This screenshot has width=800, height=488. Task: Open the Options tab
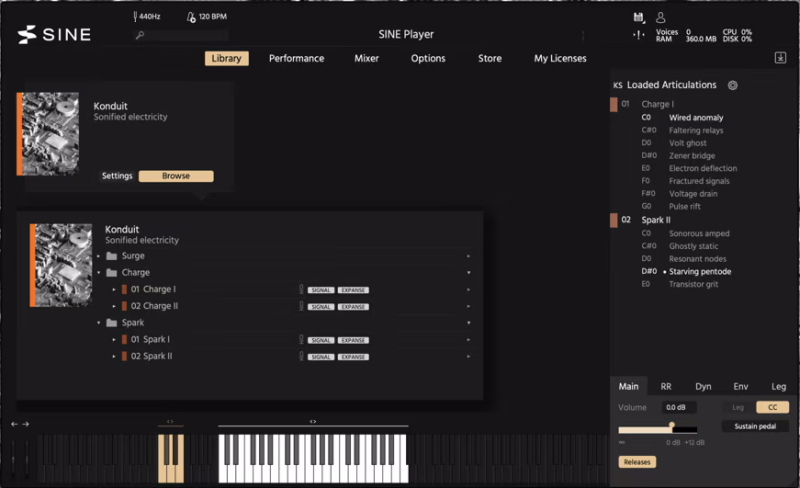click(428, 58)
